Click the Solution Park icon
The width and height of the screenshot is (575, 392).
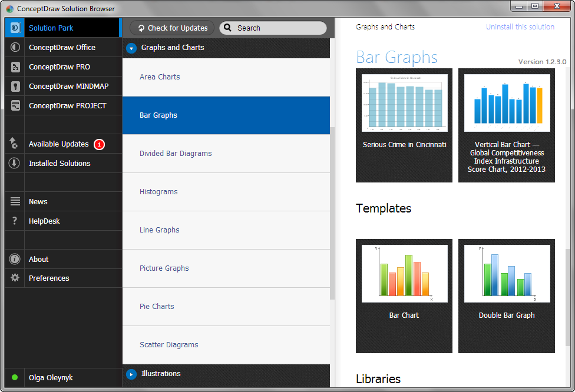(15, 28)
